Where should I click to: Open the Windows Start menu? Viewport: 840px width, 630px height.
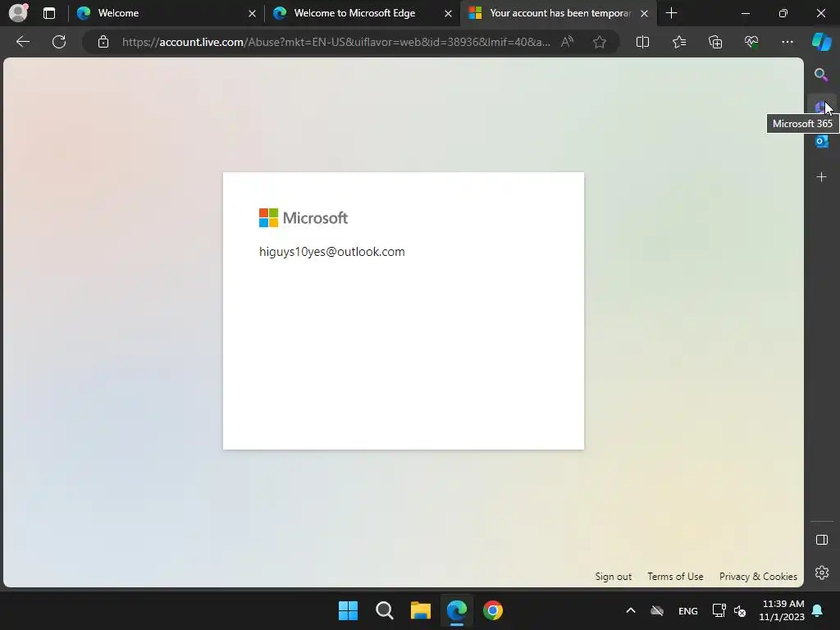[x=348, y=610]
